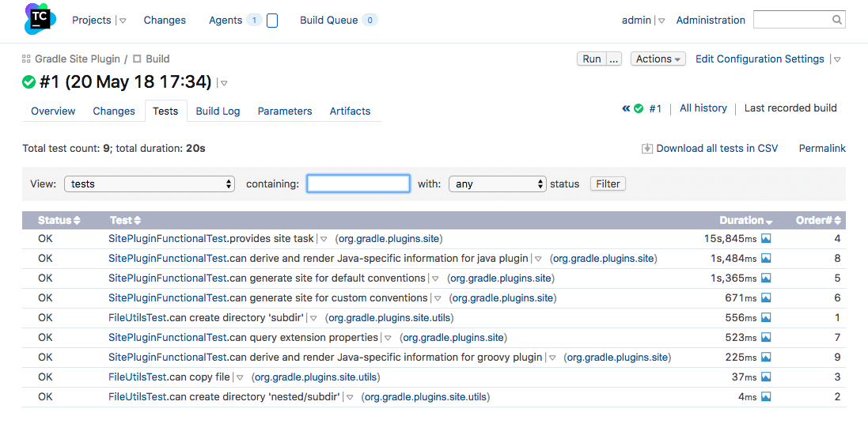The width and height of the screenshot is (868, 428).
Task: Click the TeamCity logo icon
Action: pyautogui.click(x=40, y=20)
